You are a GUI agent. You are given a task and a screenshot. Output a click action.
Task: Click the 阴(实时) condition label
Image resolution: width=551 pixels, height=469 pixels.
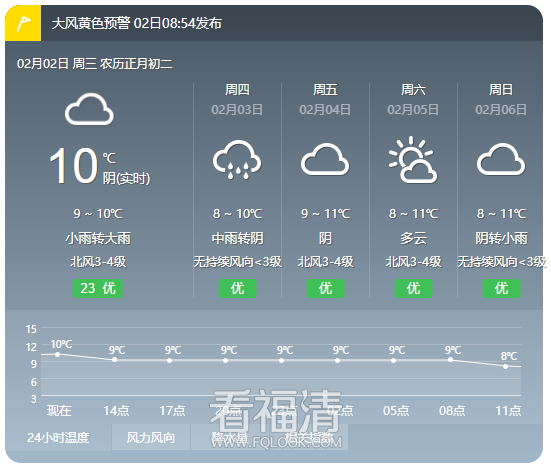127,178
